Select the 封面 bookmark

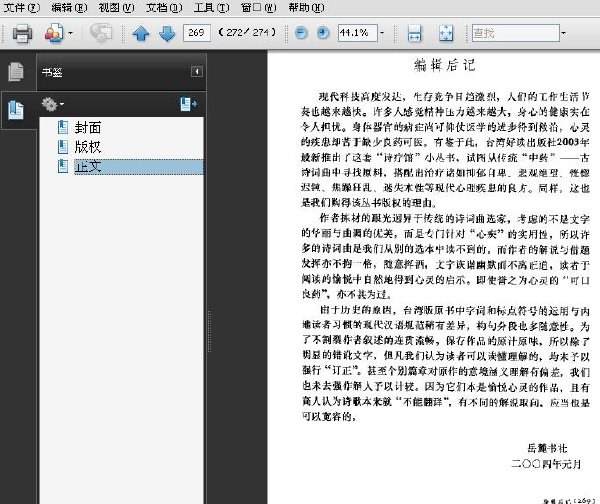(x=88, y=127)
